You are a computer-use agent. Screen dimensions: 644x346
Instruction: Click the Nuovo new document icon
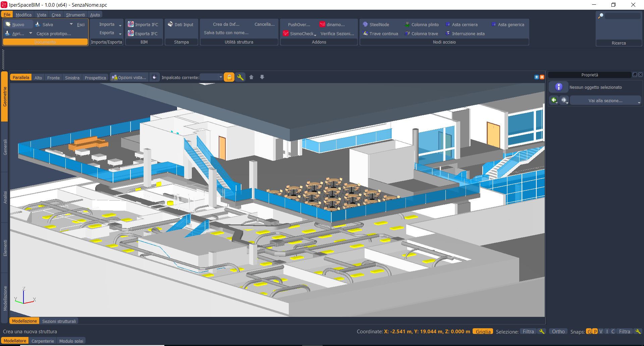[8, 24]
